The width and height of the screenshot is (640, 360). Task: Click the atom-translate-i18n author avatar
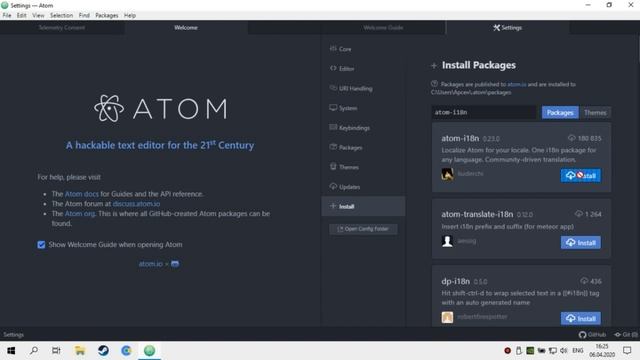447,241
